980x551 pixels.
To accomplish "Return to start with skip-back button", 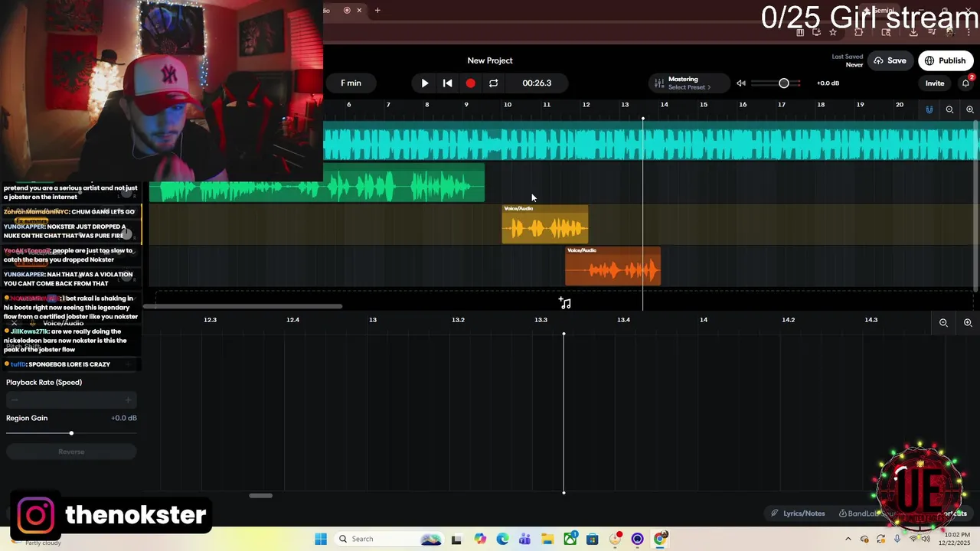I will [448, 83].
